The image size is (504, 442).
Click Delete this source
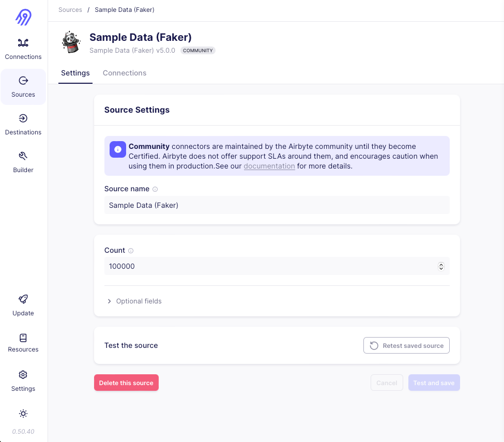[x=126, y=383]
